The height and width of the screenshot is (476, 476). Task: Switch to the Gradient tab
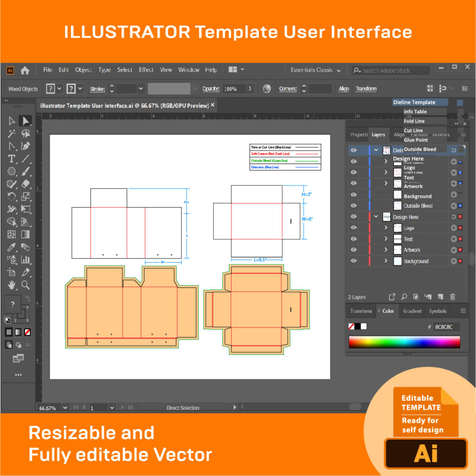point(412,311)
